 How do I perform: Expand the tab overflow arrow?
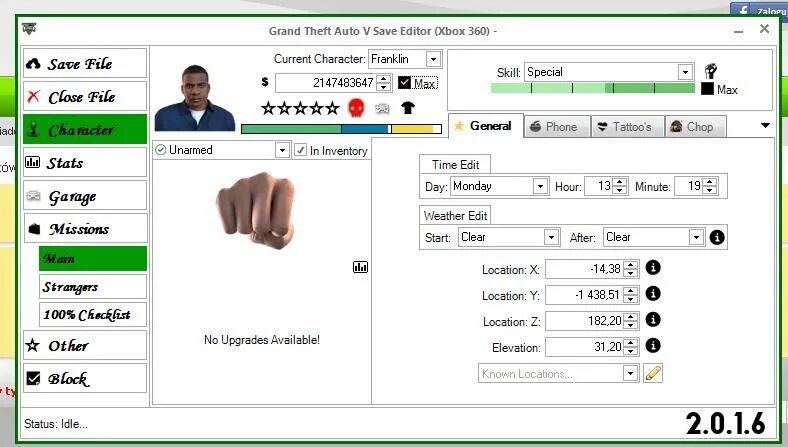coord(765,126)
